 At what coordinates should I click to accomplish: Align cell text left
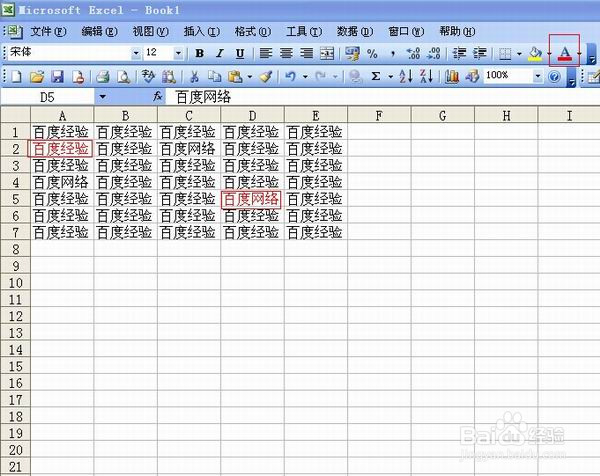[266, 54]
